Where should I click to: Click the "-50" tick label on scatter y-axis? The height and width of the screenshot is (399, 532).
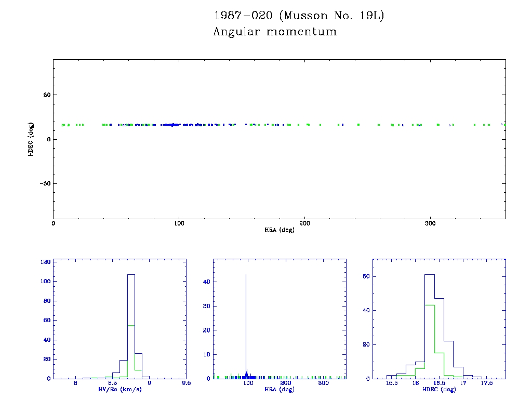[43, 184]
